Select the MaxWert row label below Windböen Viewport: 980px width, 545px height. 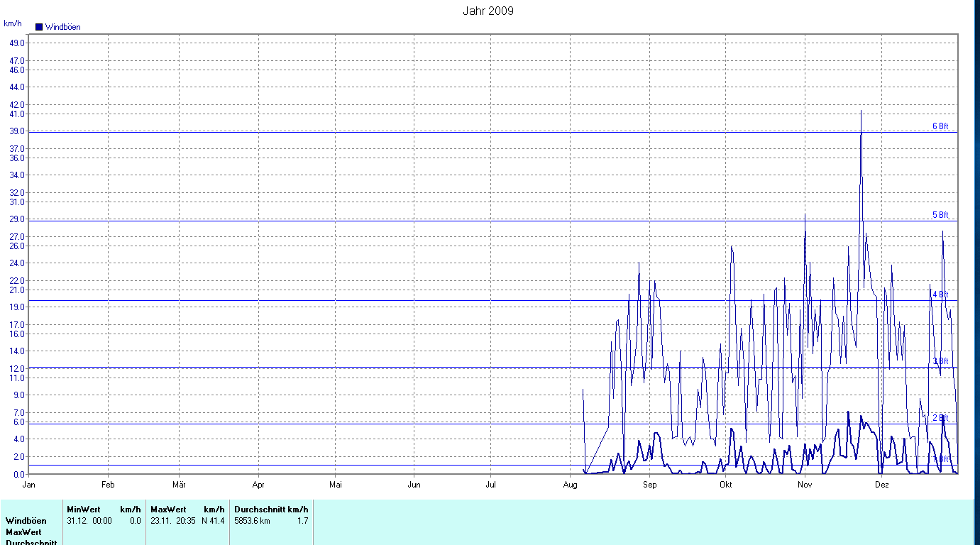[x=24, y=532]
